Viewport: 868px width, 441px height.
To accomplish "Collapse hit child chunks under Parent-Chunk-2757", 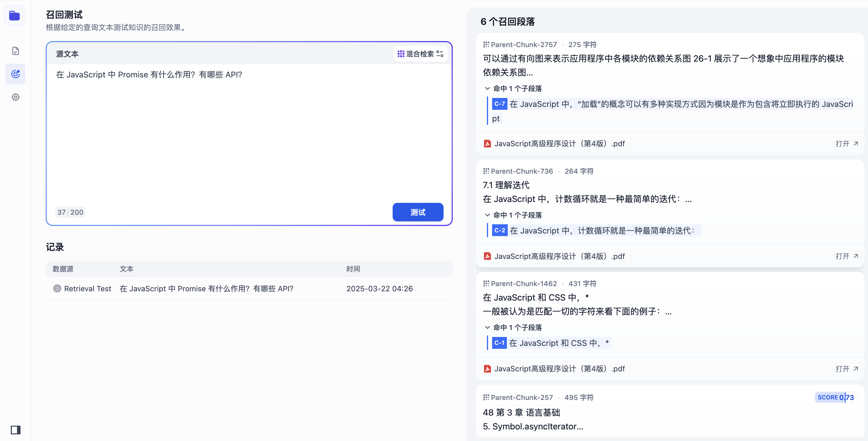I will (487, 89).
